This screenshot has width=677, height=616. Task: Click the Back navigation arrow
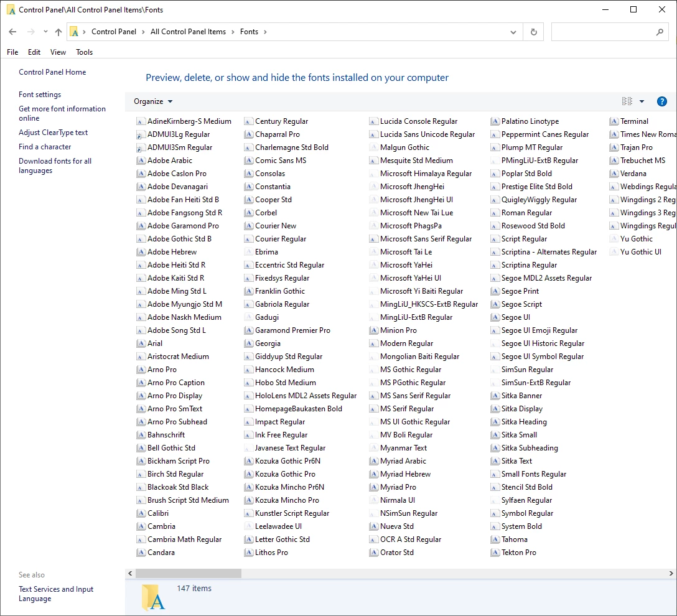[12, 32]
